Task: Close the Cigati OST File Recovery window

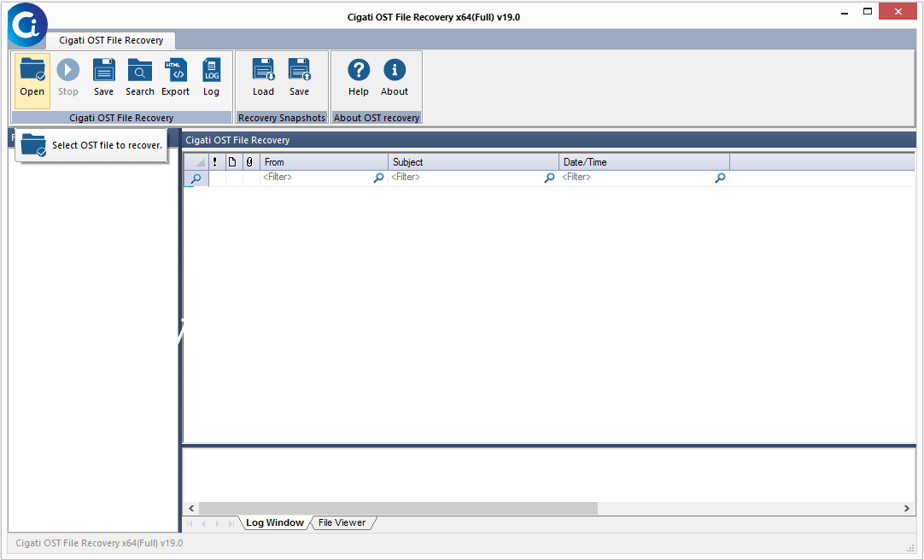Action: point(898,11)
